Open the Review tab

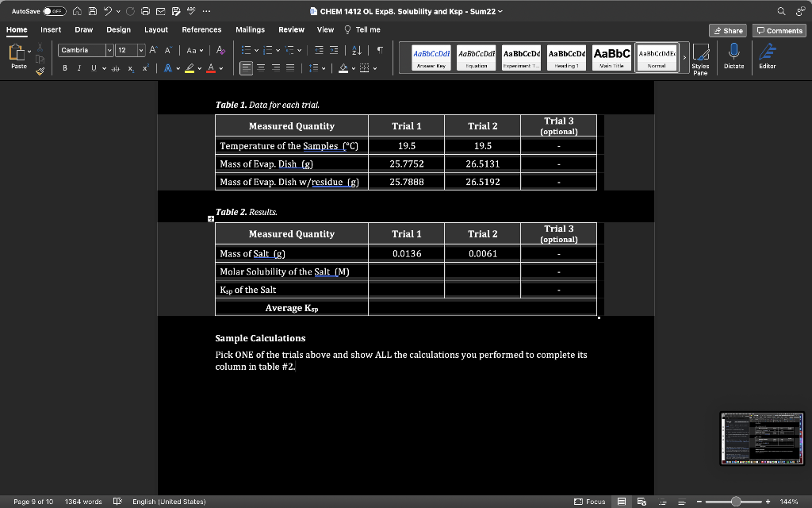(292, 29)
